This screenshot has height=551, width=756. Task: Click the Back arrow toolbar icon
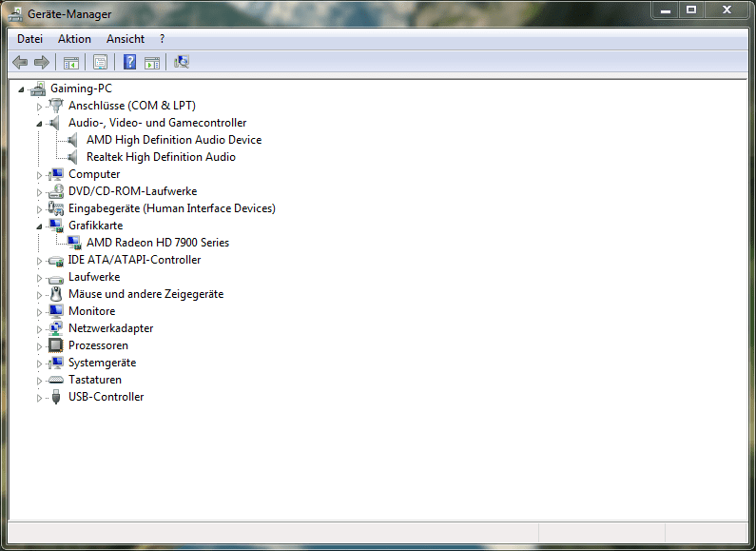20,62
